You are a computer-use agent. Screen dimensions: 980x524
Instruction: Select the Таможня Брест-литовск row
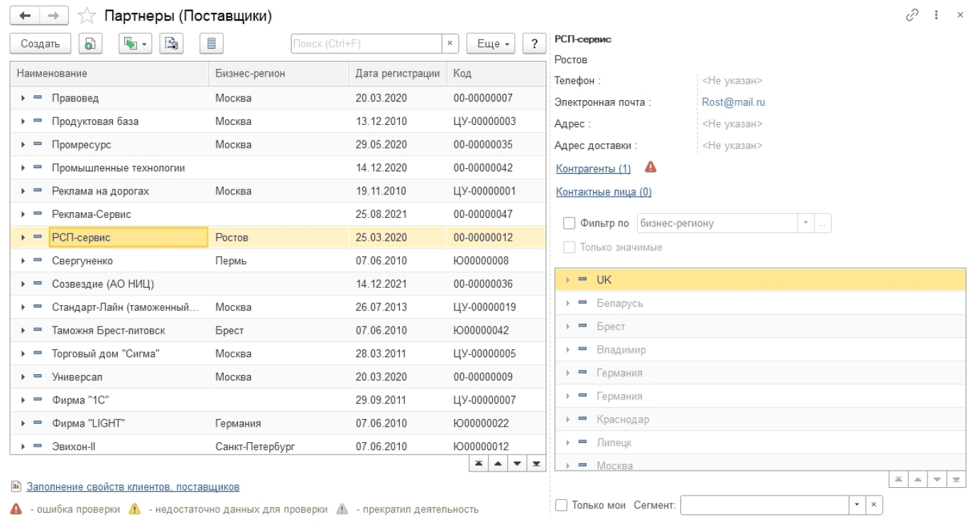pos(278,331)
